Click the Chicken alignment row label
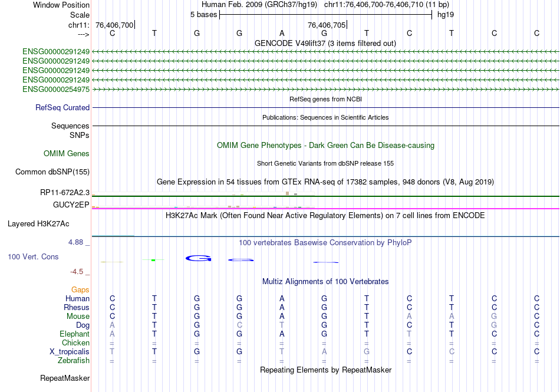Image resolution: width=560 pixels, height=392 pixels. pyautogui.click(x=75, y=342)
